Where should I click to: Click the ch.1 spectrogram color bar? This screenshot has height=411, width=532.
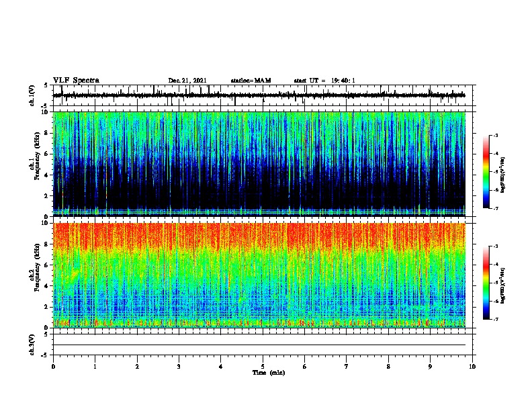coord(486,172)
